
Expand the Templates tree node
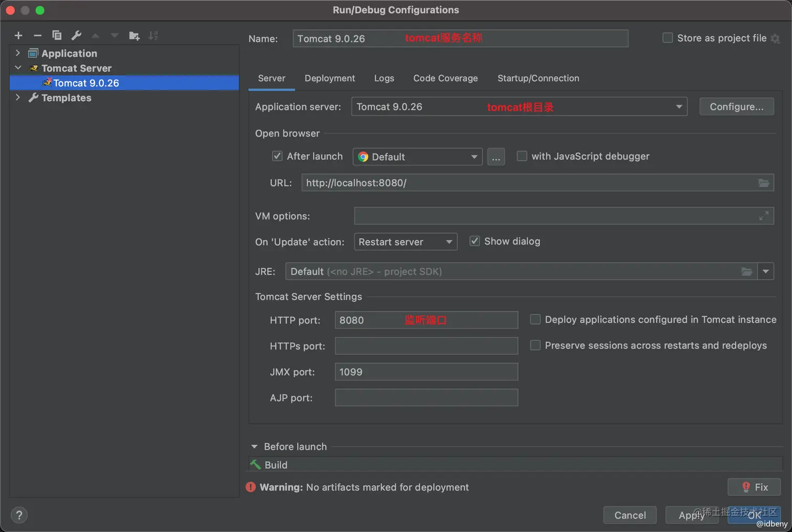pos(18,97)
